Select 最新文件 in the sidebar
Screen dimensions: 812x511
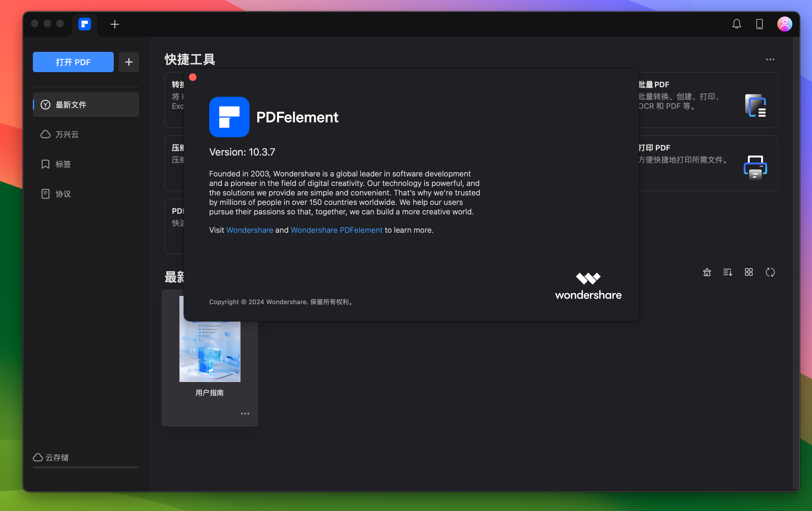86,105
